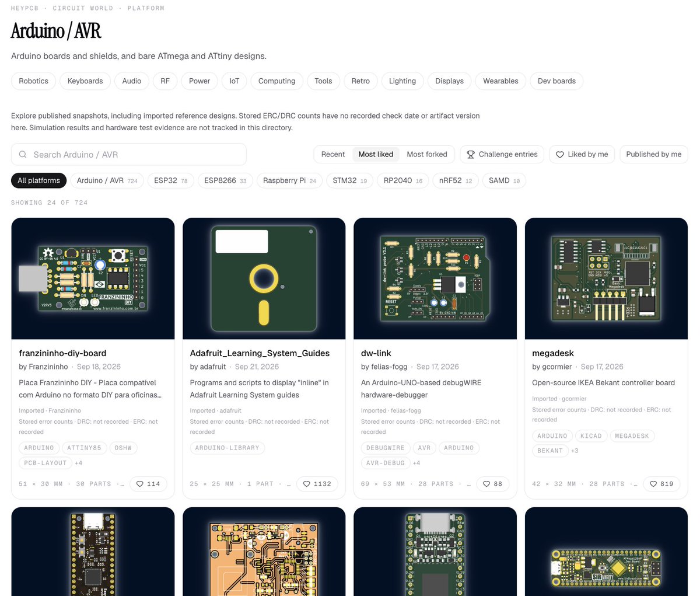The image size is (700, 596).
Task: Click the AVR-DEBUG tag
Action: 386,463
